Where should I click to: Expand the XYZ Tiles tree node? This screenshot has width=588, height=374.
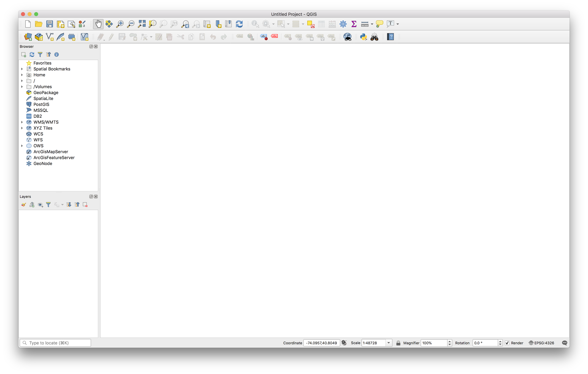tap(22, 128)
